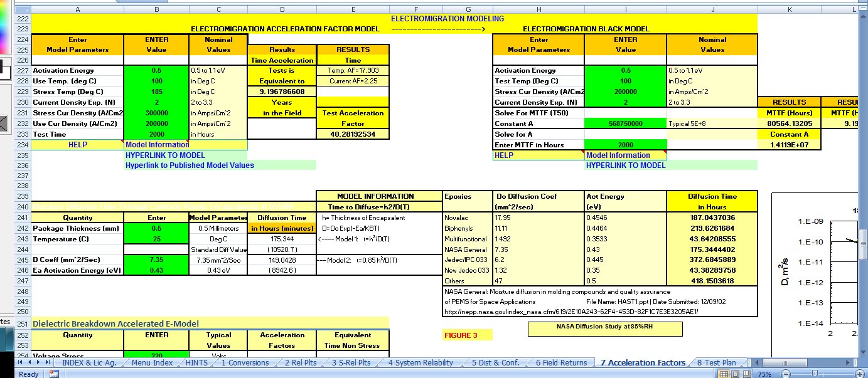Show the next sheet tab

pyautogui.click(x=39, y=362)
